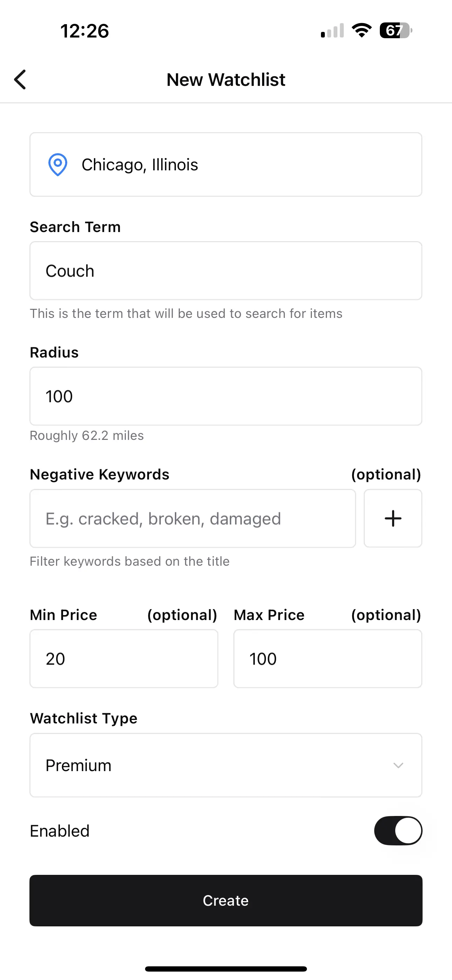The image size is (452, 980).
Task: Focus the Search Term field containing Couch
Action: (226, 271)
